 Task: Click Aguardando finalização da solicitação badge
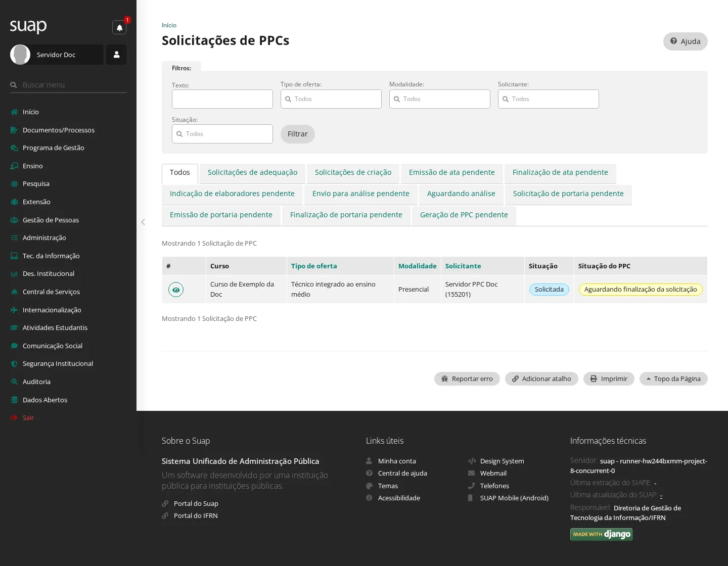[641, 290]
